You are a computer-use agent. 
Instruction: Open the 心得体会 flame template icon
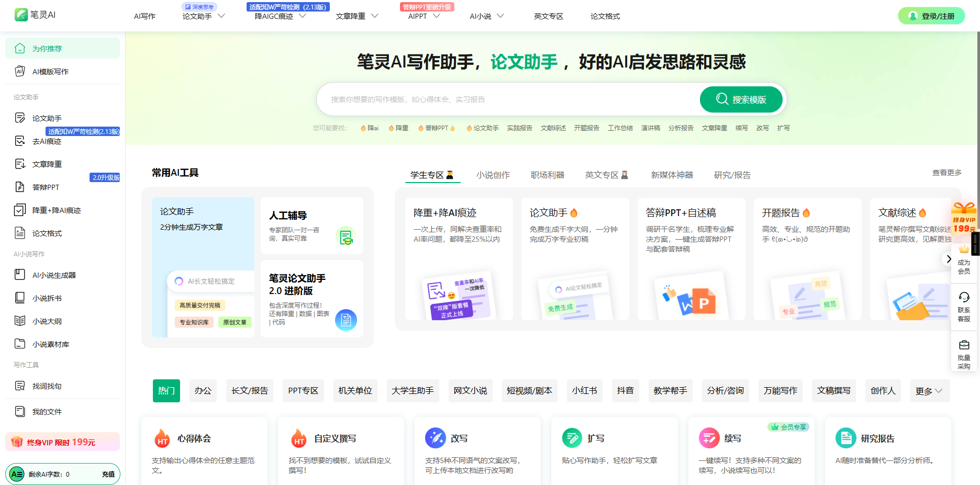pos(162,438)
